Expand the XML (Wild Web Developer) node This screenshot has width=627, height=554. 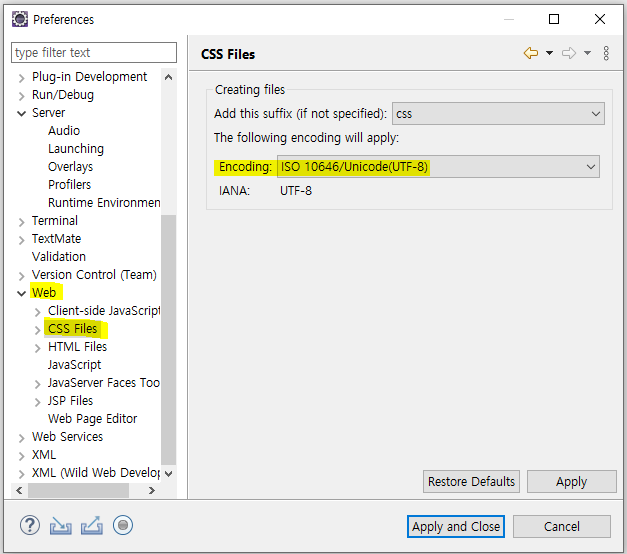(22, 474)
